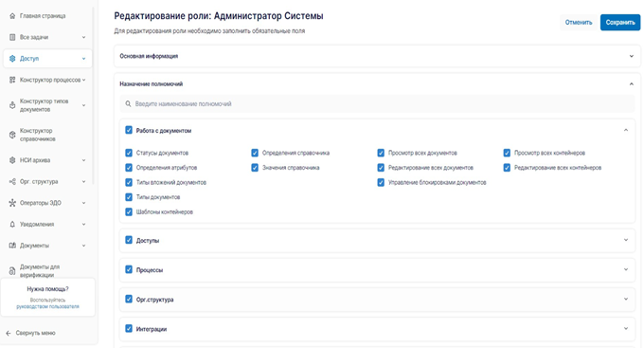Collapse the Работа с документом group chevron
The image size is (644, 348).
[x=626, y=130]
